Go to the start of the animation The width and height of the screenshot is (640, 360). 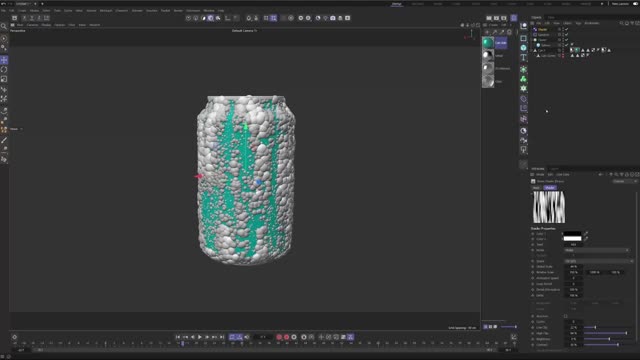(178, 337)
